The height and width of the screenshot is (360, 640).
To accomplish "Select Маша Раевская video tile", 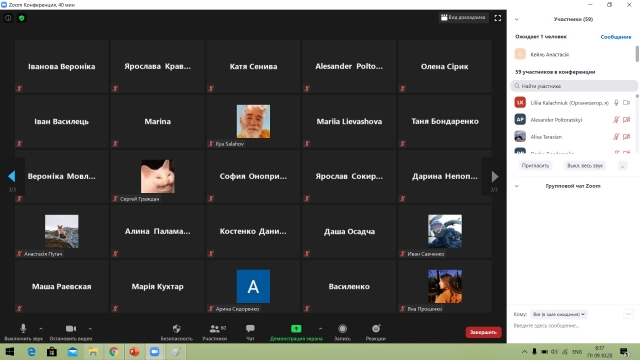I will tap(62, 287).
